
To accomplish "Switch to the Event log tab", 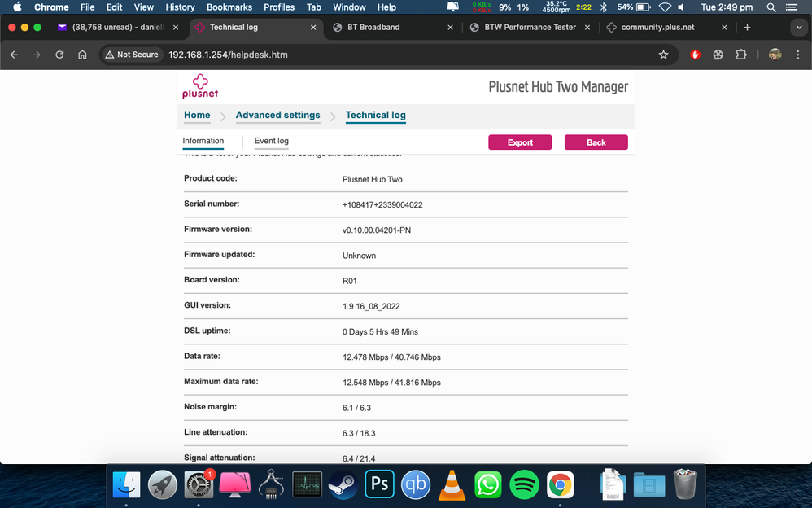I will point(271,141).
